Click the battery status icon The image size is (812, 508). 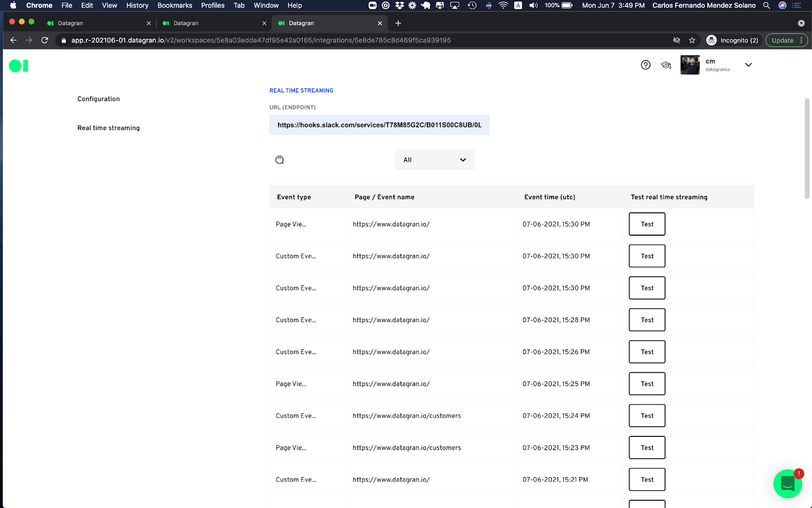tap(567, 5)
